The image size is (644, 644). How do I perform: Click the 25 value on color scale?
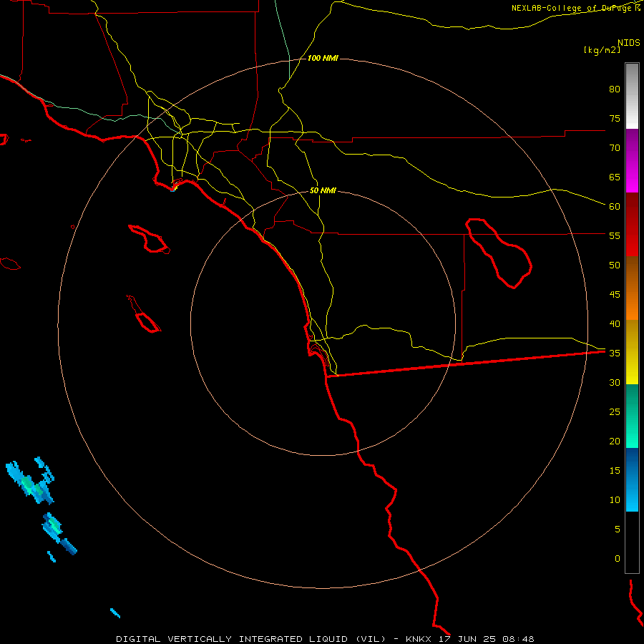pos(615,411)
